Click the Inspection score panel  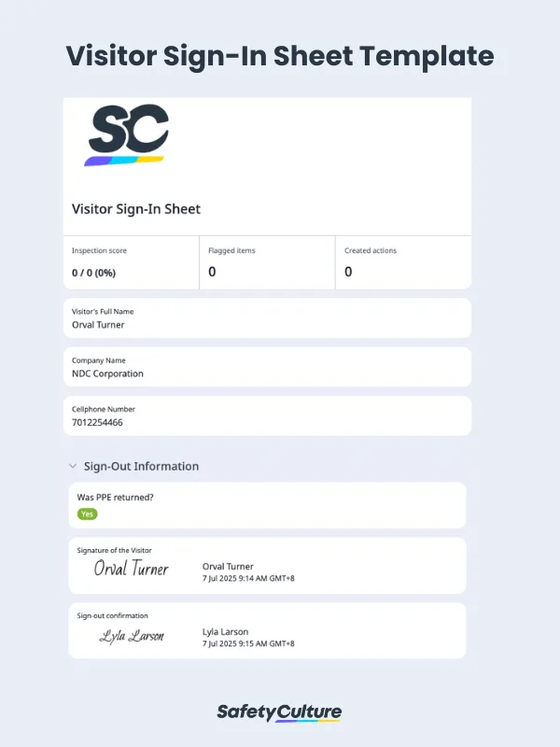point(131,262)
